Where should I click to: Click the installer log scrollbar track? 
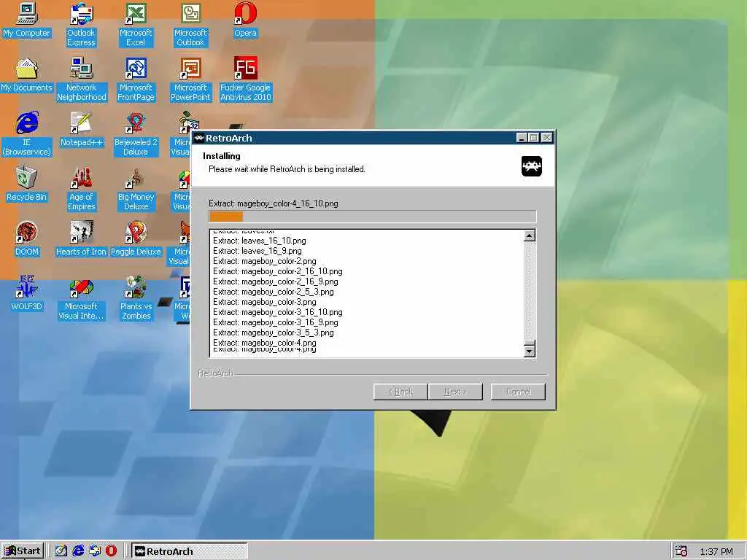click(530, 290)
